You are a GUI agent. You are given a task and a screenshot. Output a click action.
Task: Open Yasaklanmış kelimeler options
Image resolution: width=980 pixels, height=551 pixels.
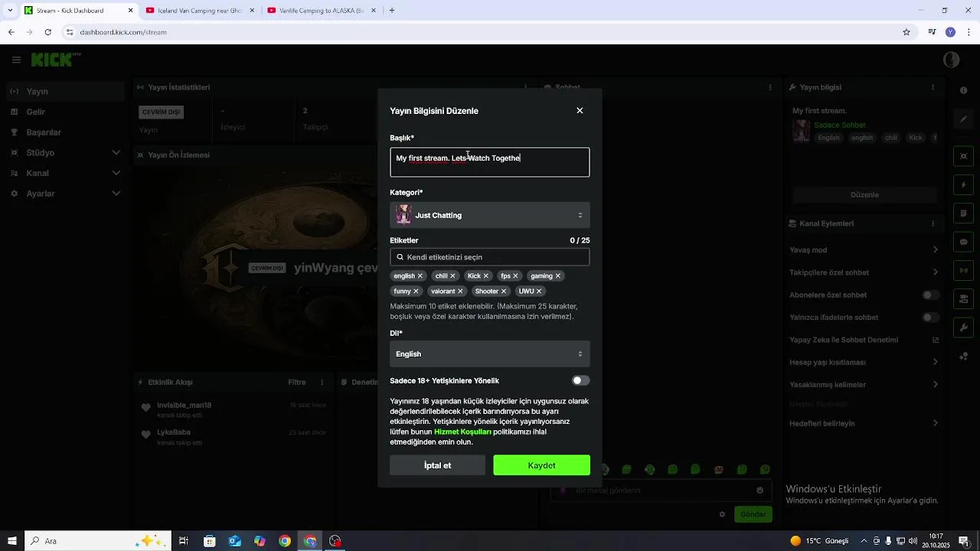coord(936,384)
